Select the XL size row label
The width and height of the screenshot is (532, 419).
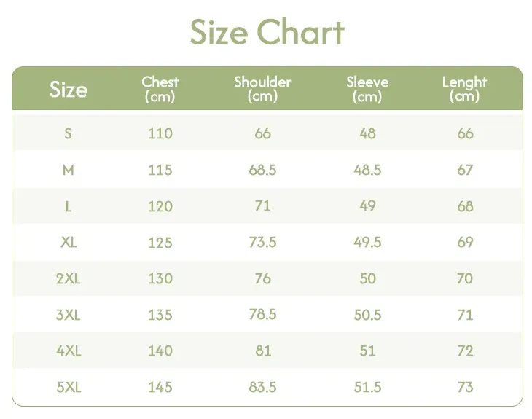[x=69, y=242]
